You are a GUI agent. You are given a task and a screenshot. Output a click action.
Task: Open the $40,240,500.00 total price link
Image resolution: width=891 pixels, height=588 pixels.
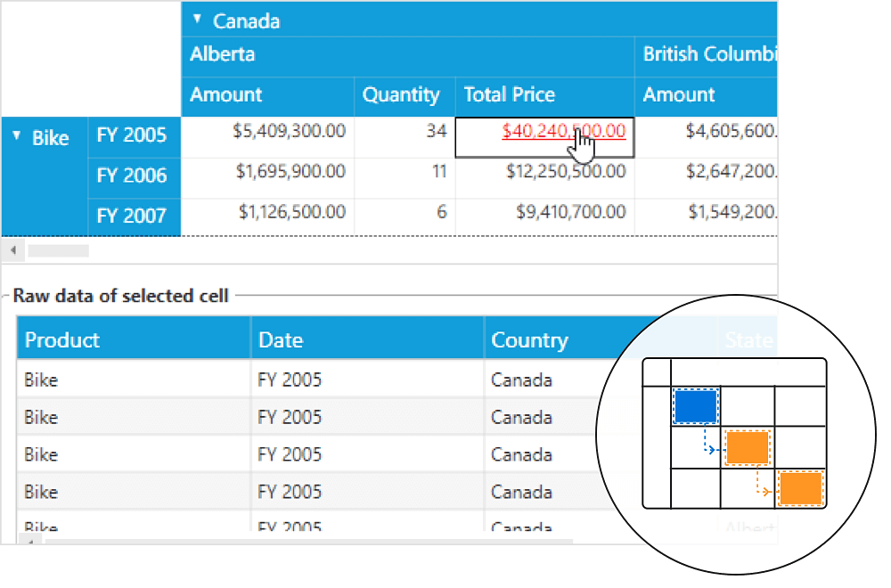point(563,132)
